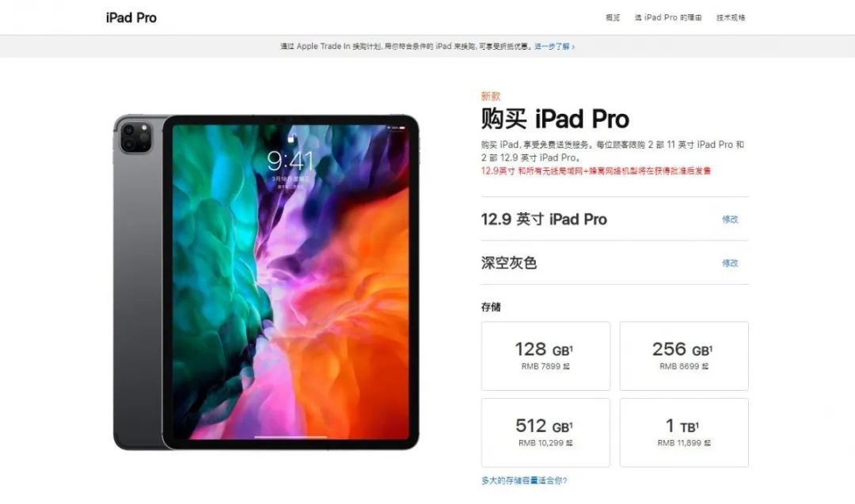The width and height of the screenshot is (855, 504).
Task: Open the 多大的存储容量适合你? link
Action: pos(524,480)
